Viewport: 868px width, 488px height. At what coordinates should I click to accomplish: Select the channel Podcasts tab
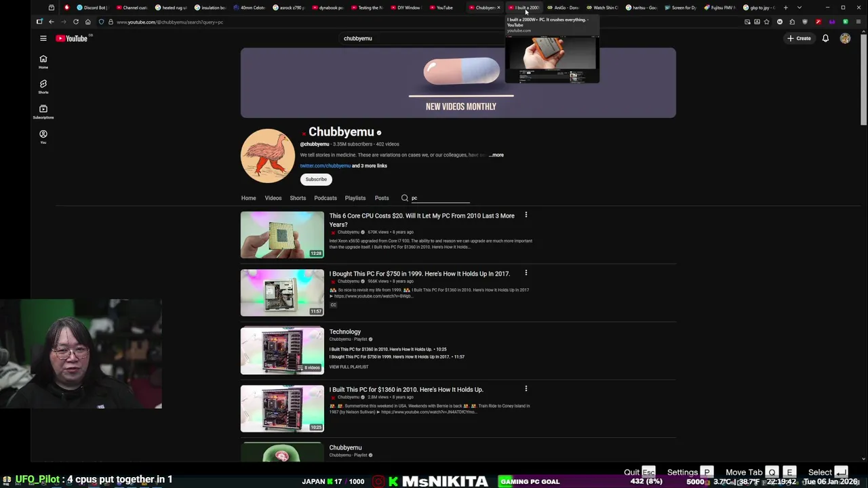coord(325,198)
